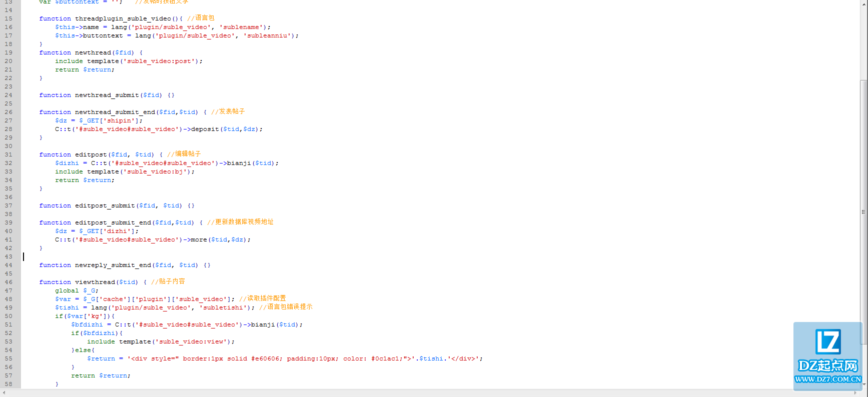The image size is (868, 397).
Task: Click function name threadplugin_suble_video
Action: click(123, 18)
